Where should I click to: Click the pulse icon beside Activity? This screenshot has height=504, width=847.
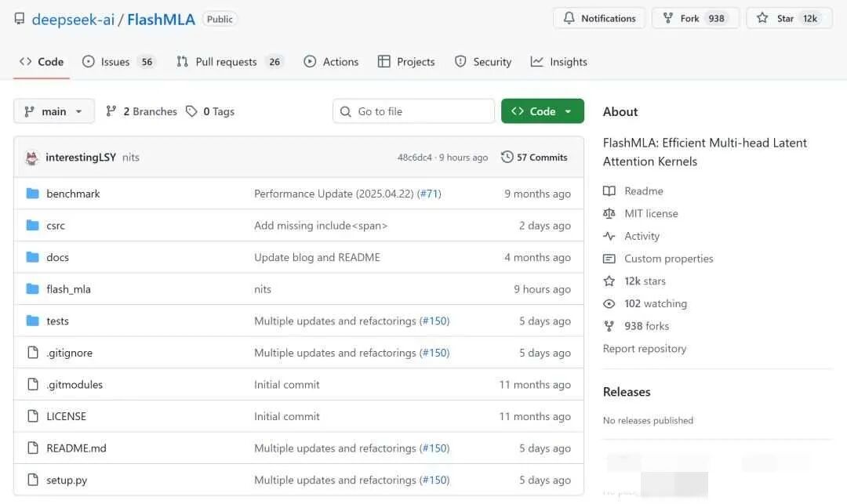pos(609,237)
